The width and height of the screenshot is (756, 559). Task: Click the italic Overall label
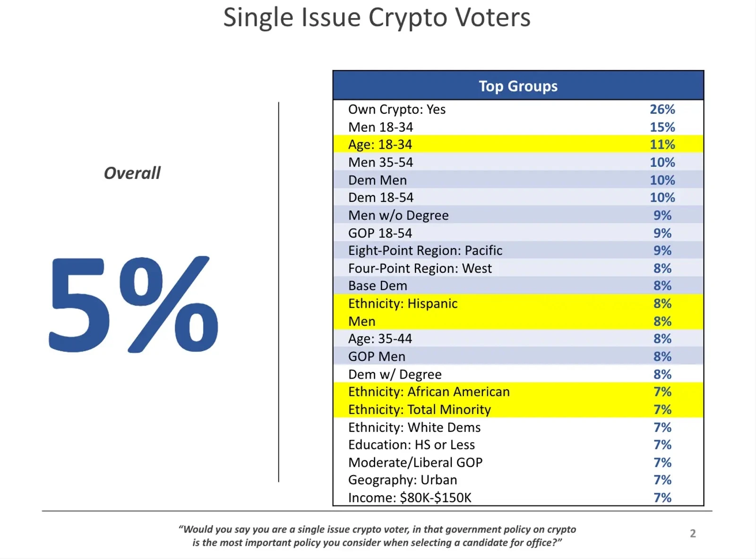pyautogui.click(x=132, y=173)
